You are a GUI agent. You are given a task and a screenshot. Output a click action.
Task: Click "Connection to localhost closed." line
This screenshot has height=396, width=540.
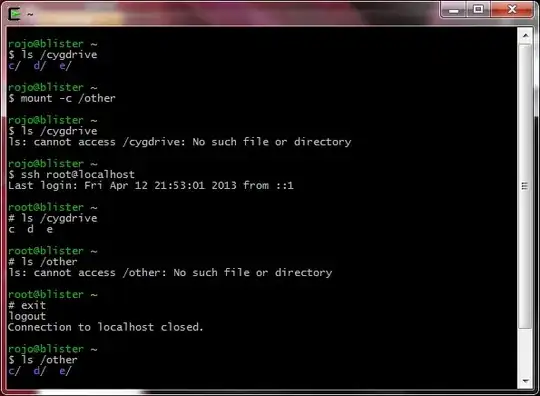(106, 327)
